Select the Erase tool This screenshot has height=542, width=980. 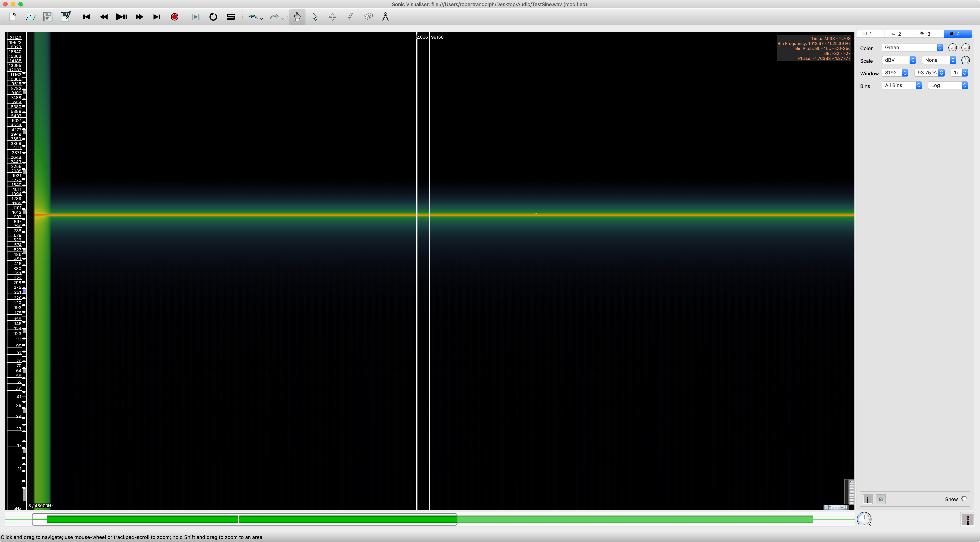368,17
